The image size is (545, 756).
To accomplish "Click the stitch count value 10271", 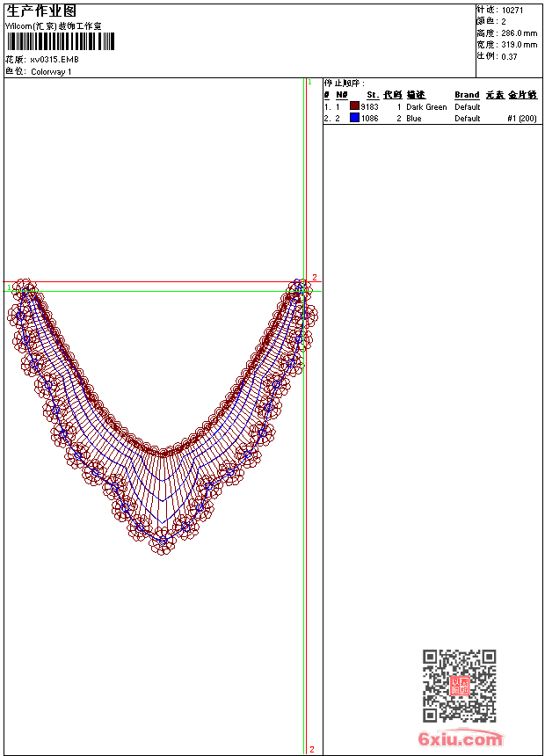I will point(512,11).
